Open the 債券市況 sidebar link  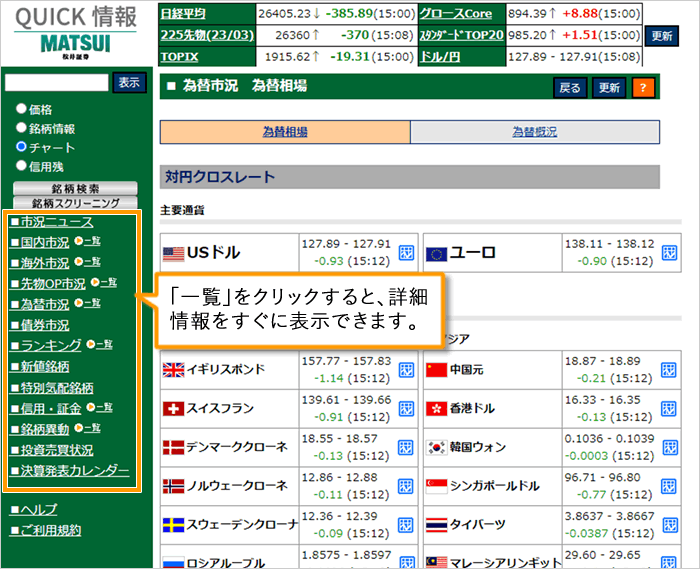pyautogui.click(x=40, y=325)
